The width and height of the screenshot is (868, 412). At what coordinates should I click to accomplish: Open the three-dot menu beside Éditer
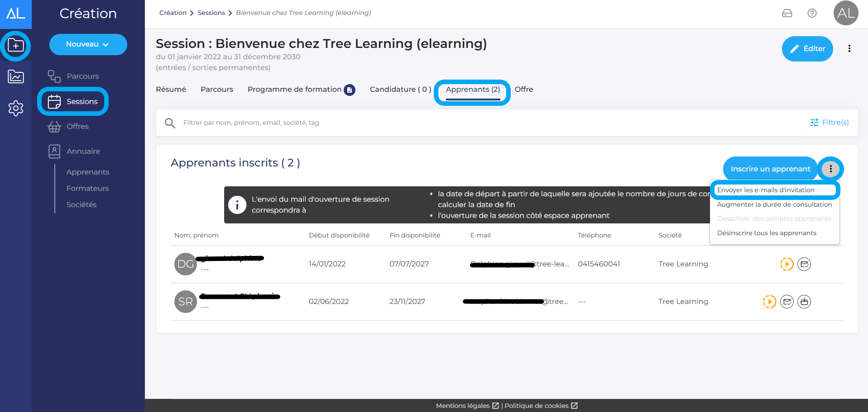(849, 49)
